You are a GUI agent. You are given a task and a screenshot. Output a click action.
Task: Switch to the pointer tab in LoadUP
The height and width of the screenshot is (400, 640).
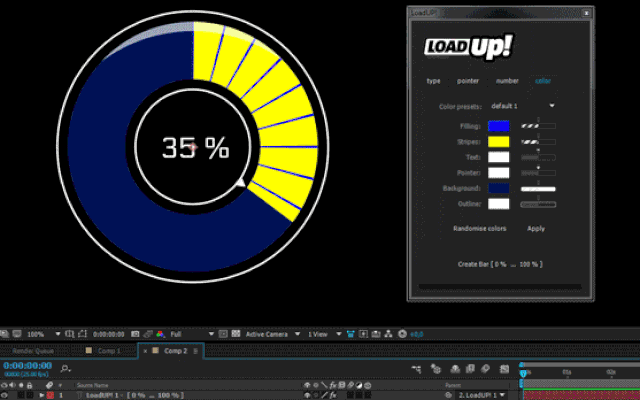[x=468, y=81]
